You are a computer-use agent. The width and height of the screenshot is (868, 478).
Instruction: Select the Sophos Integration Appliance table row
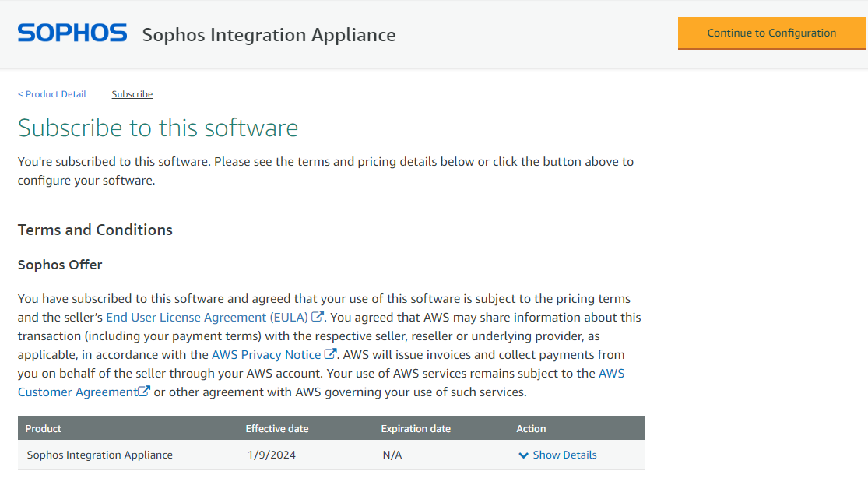(x=100, y=455)
